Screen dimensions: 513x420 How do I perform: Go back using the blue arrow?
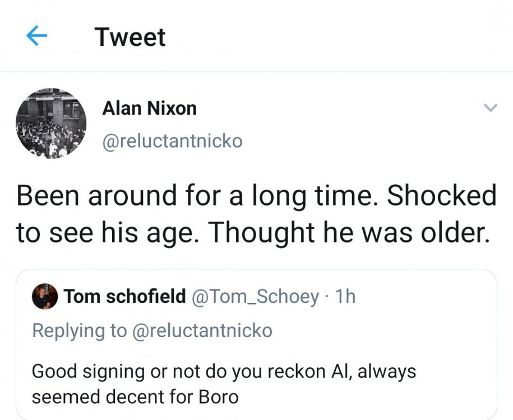[36, 37]
